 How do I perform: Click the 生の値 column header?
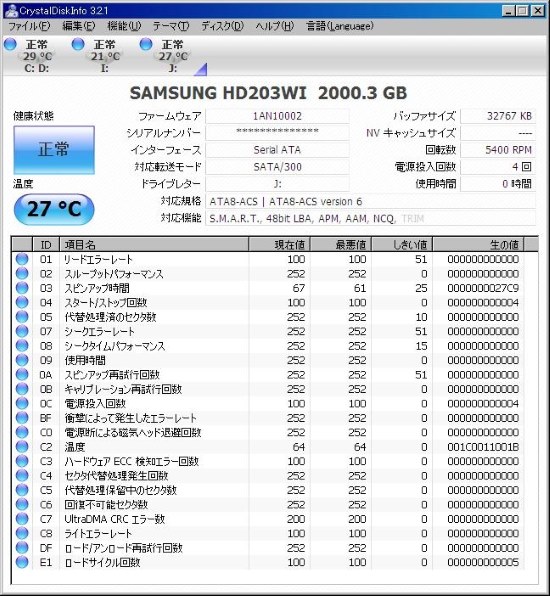pyautogui.click(x=478, y=244)
